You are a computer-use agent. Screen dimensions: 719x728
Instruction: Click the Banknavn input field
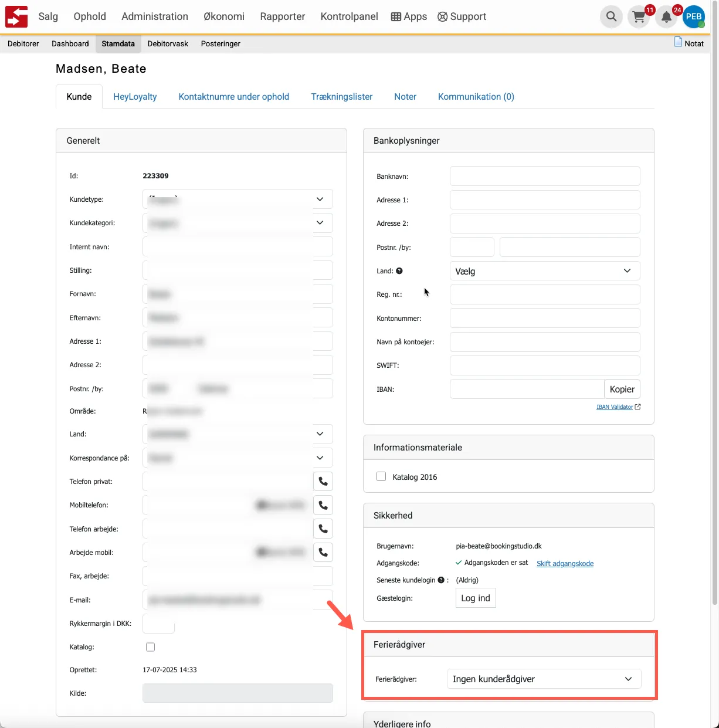544,176
